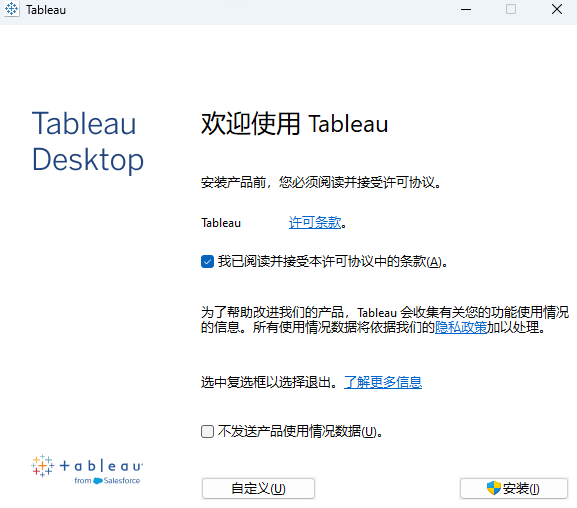This screenshot has height=508, width=577.
Task: Start installation with the 安装(I) button
Action: [x=514, y=488]
